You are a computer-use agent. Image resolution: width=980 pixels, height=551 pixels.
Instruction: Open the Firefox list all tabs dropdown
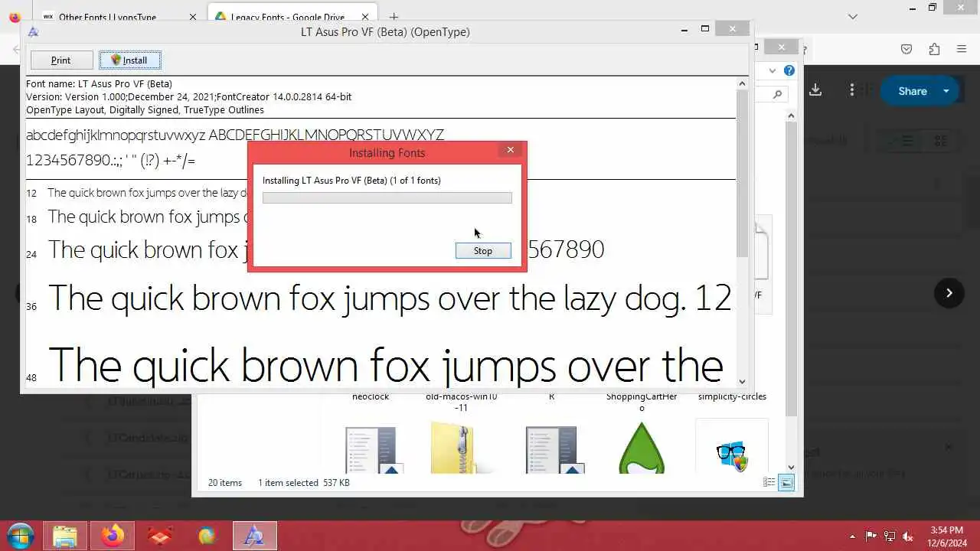[853, 16]
